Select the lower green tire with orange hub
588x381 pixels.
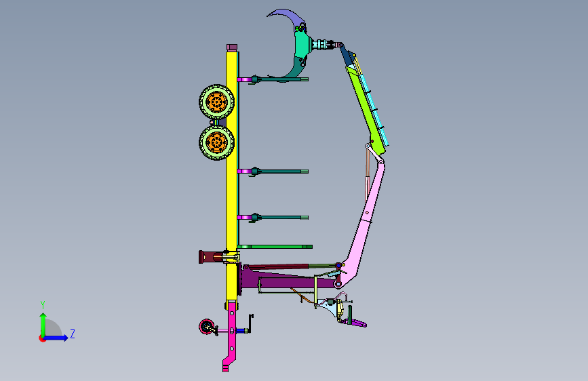pyautogui.click(x=216, y=142)
